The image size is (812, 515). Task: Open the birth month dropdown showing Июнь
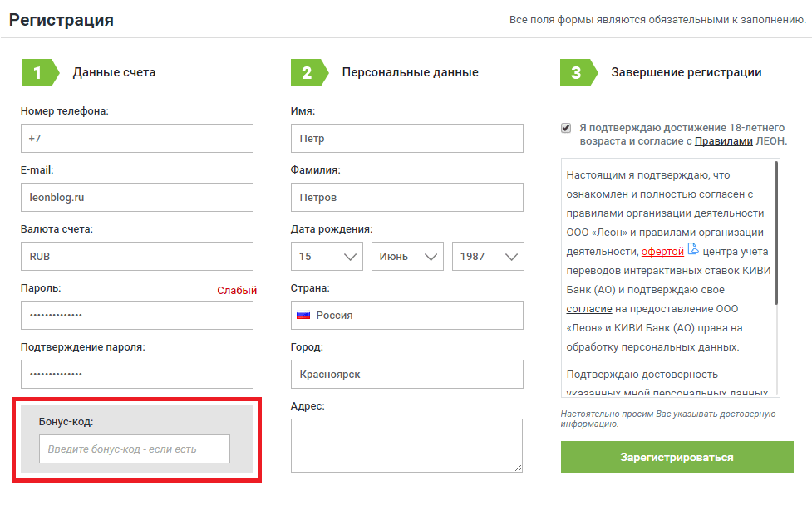click(407, 256)
